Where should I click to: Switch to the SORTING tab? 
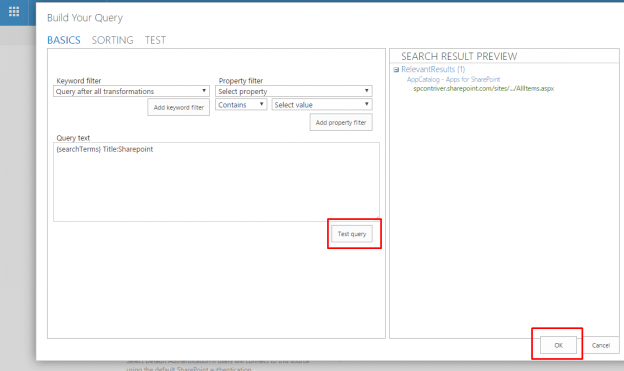(113, 40)
